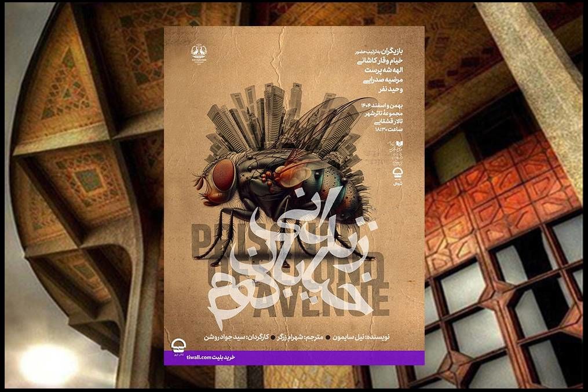Select the white book-shaped publisher icon

[400, 142]
